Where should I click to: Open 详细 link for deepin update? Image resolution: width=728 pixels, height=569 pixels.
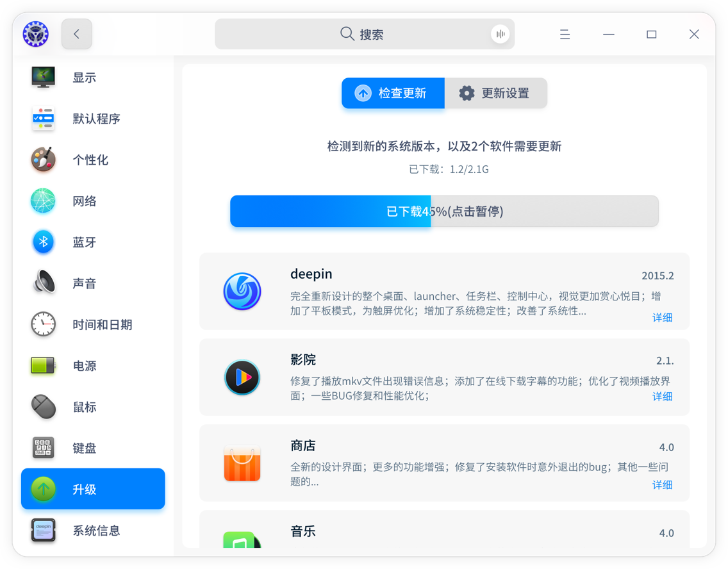tap(662, 317)
